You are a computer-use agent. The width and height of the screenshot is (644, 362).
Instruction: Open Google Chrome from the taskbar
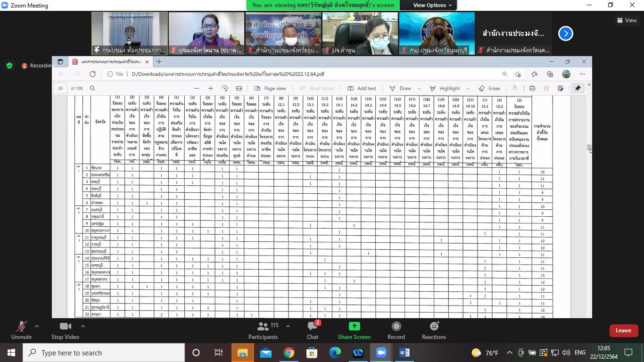(289, 353)
